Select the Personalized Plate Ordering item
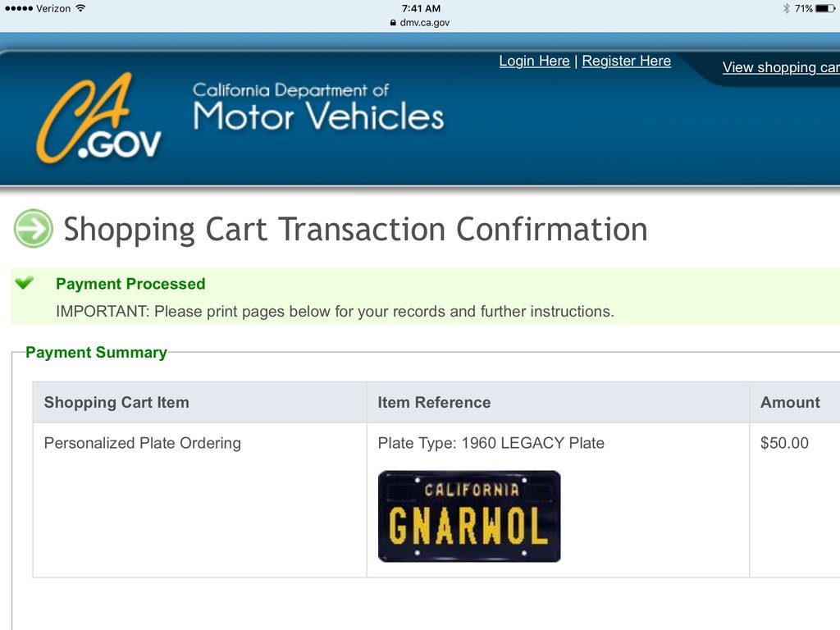 [143, 443]
